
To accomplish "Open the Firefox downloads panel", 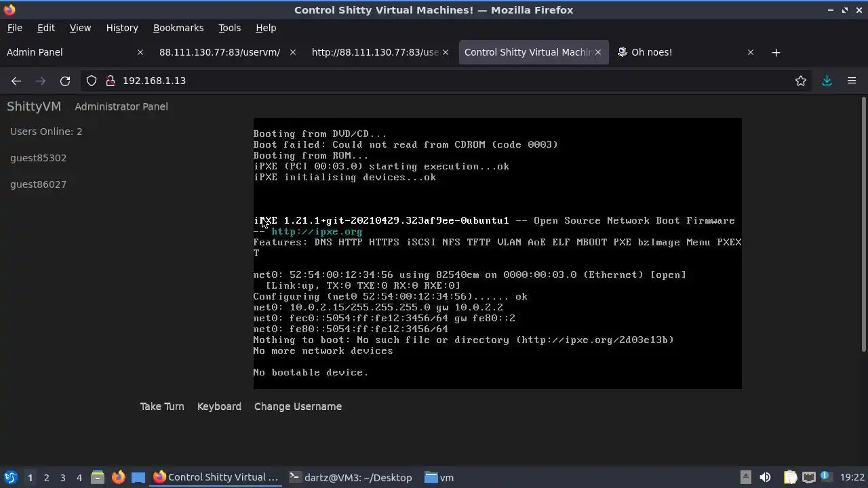I will coord(827,81).
